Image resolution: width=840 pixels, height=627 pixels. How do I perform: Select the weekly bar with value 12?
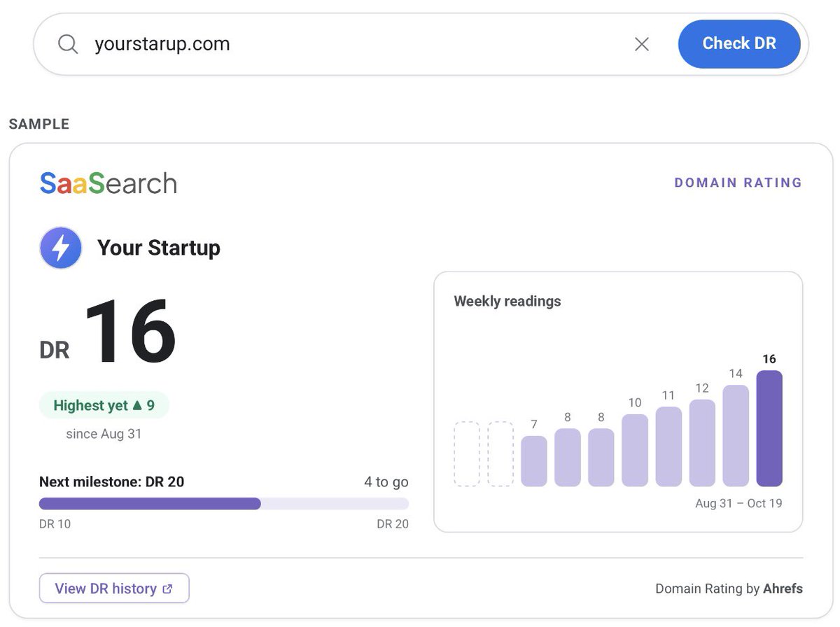702,443
